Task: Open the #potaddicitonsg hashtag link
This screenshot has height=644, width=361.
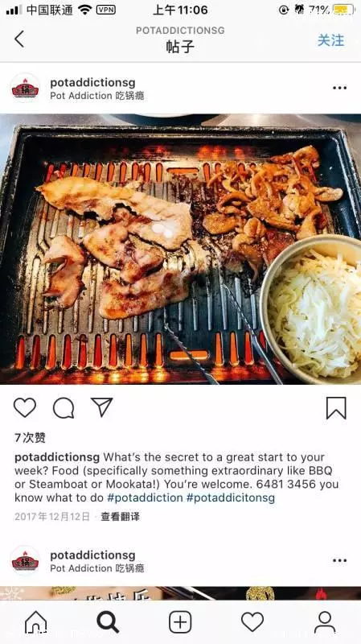Action: (231, 497)
